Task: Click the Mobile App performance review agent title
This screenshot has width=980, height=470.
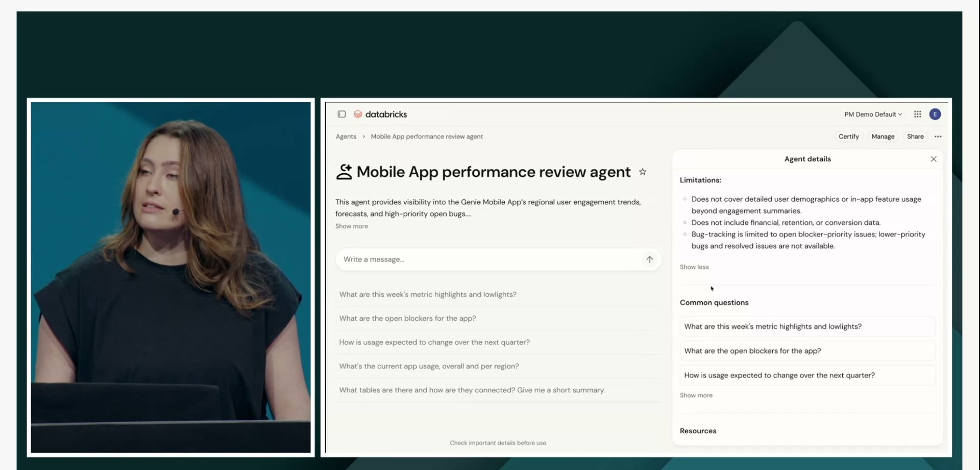Action: (494, 172)
